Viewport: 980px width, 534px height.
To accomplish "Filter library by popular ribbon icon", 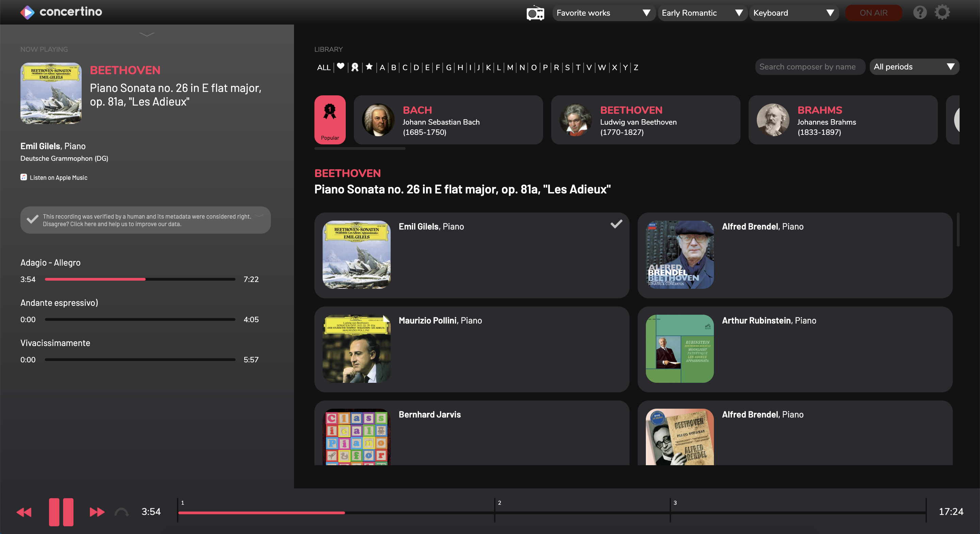I will (x=355, y=67).
